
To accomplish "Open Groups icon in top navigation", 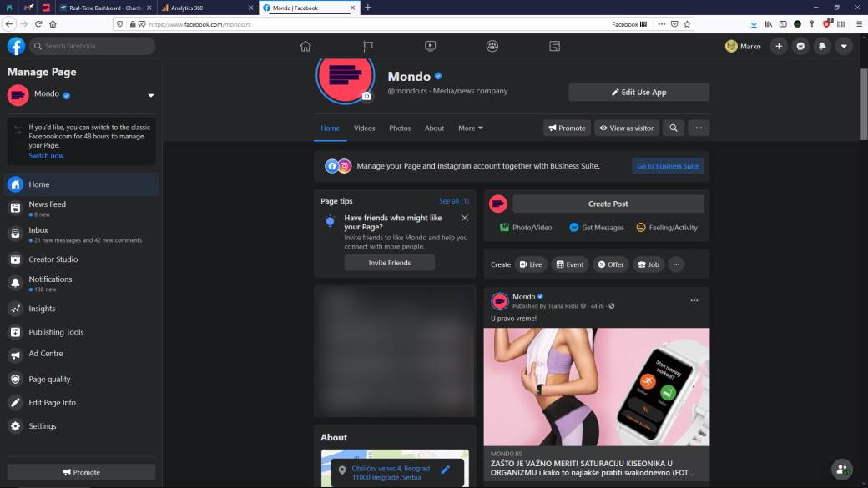I will click(x=492, y=46).
